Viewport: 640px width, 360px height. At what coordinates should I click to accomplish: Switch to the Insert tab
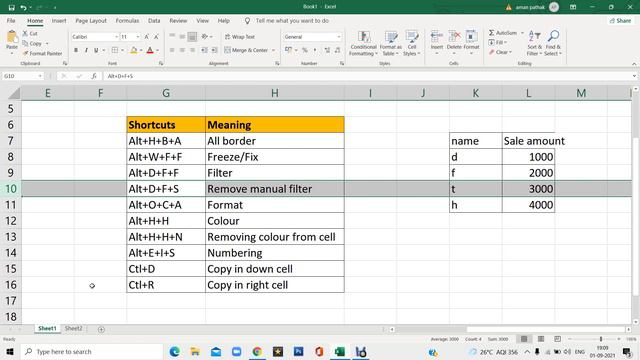(59, 20)
